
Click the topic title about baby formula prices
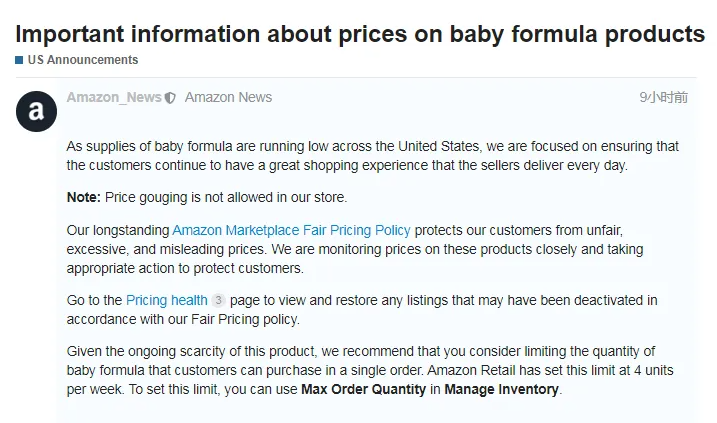coord(360,34)
